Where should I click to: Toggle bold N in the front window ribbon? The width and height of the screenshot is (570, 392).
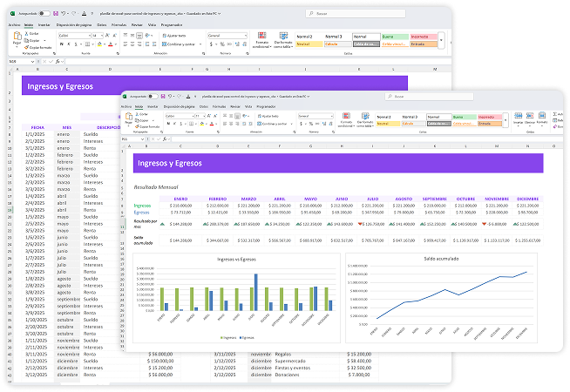(x=168, y=124)
